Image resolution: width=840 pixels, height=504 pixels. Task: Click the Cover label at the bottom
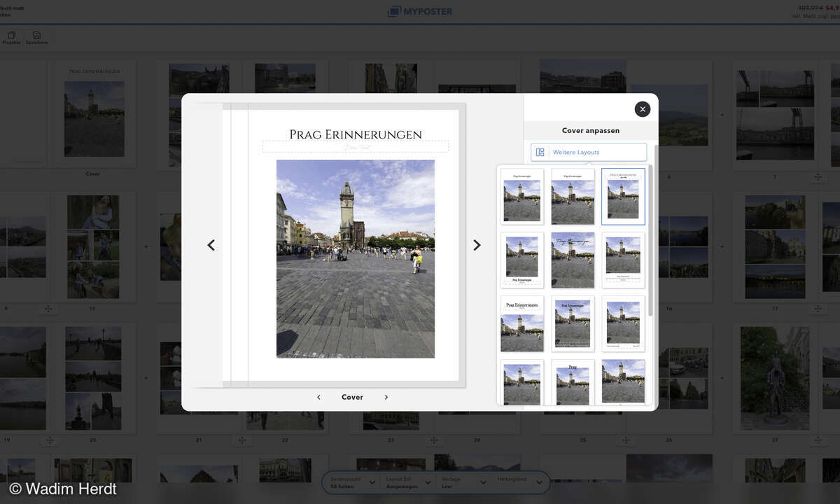tap(352, 397)
